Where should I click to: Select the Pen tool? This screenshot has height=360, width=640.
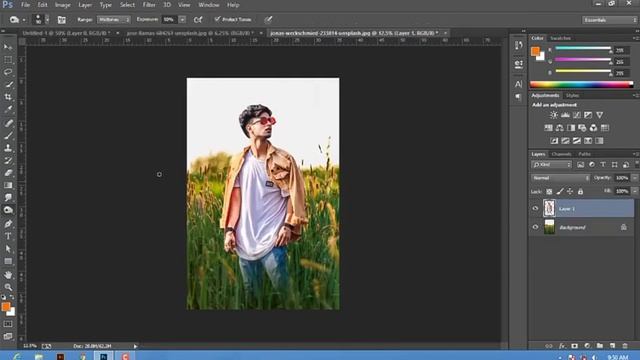(8, 224)
